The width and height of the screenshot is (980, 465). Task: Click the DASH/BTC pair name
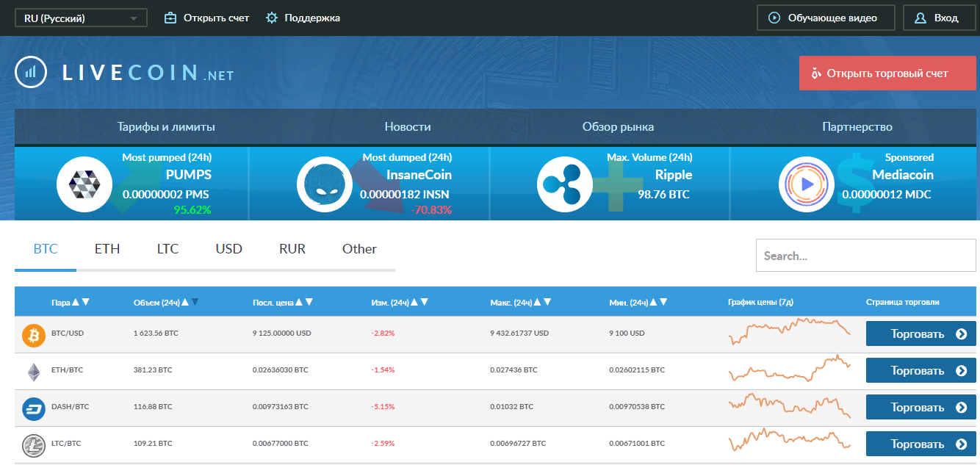70,406
